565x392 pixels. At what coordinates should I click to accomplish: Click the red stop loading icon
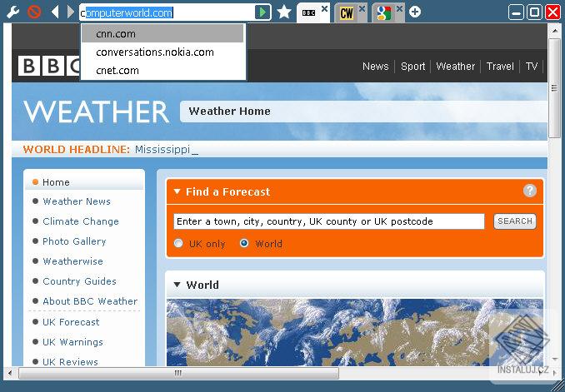34,12
